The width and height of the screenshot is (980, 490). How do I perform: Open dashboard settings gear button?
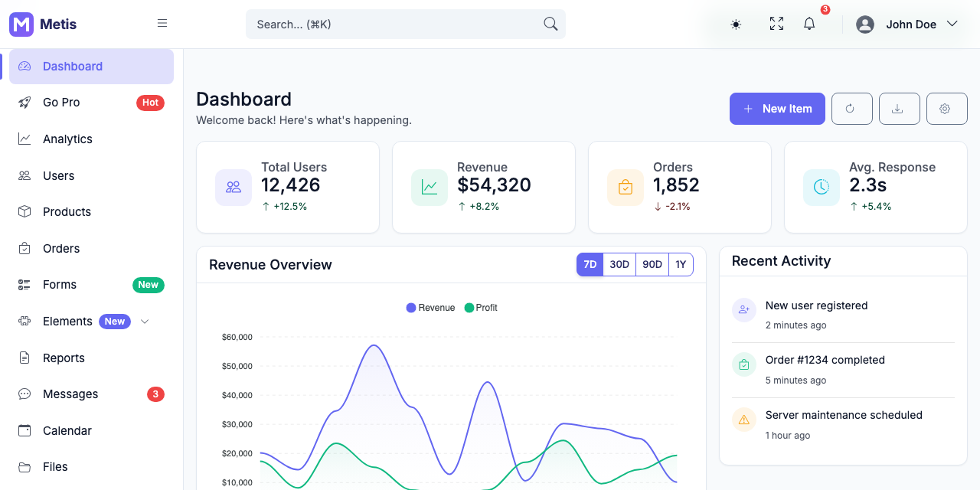click(947, 109)
